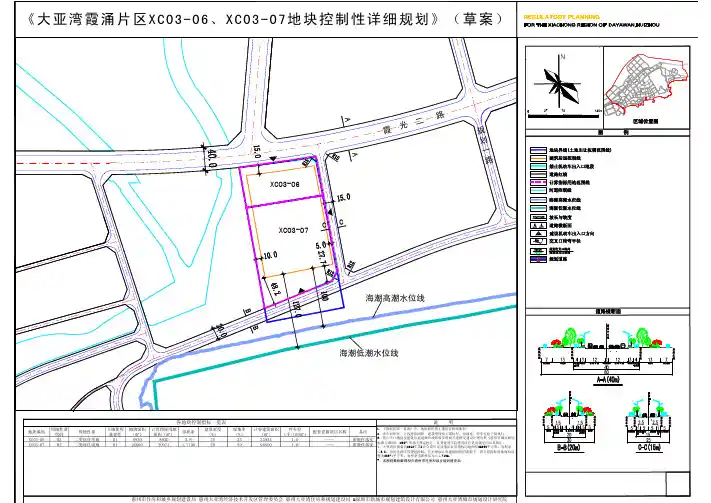Screen dimensions: 711x503
Task: Click the scale bar below the wind rose
Action: click(x=561, y=108)
